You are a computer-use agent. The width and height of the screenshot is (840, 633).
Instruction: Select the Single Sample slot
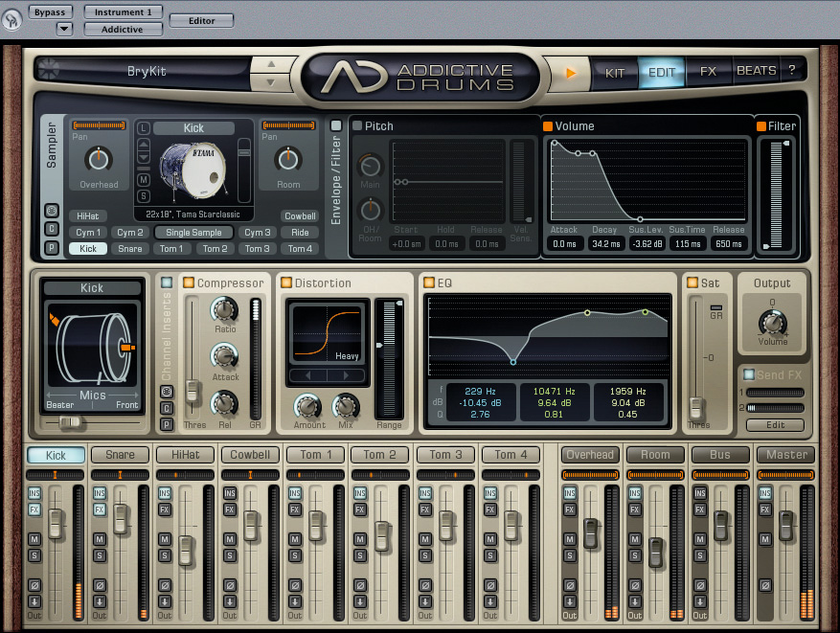193,233
